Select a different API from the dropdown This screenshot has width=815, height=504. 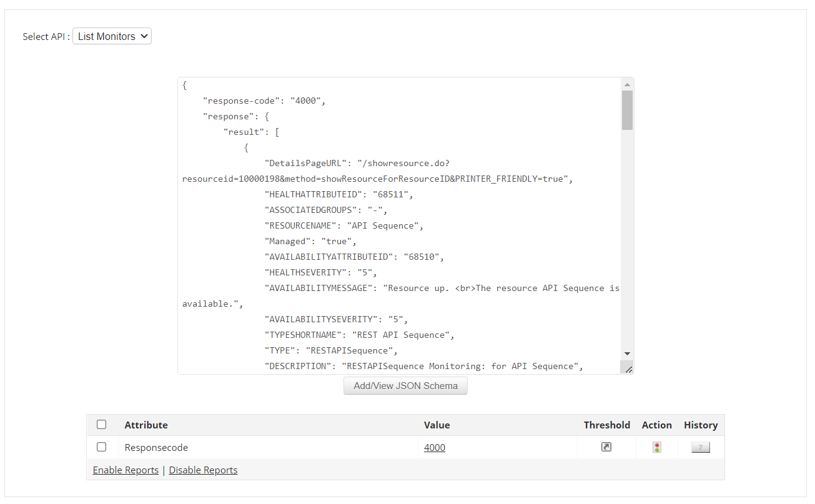112,36
